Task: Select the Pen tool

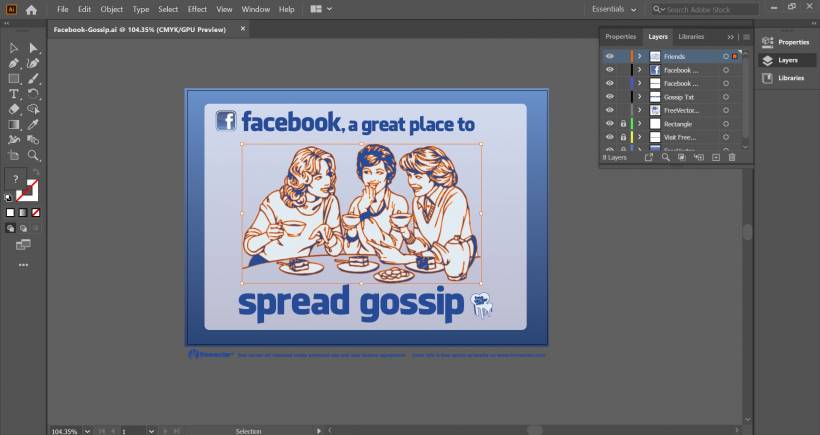Action: [x=14, y=63]
